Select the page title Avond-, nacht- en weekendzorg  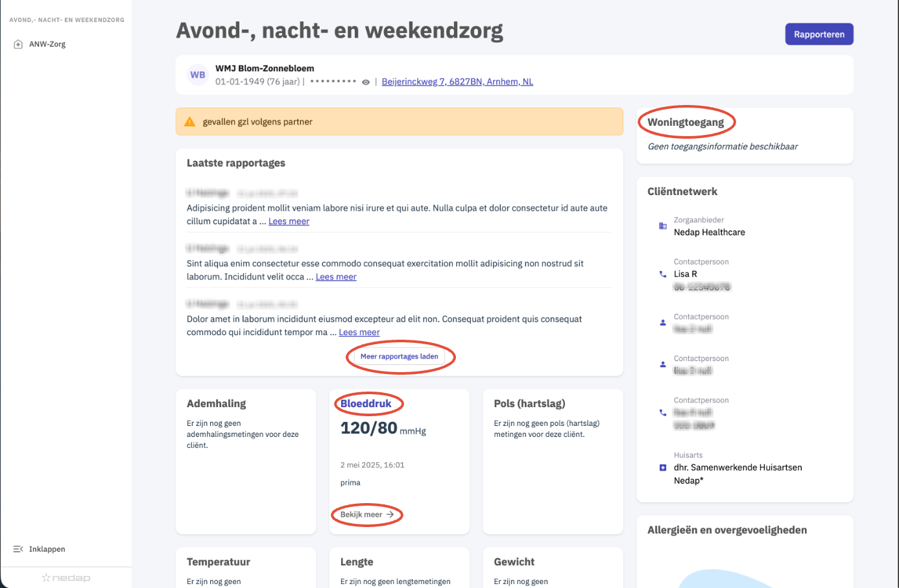[x=340, y=30]
